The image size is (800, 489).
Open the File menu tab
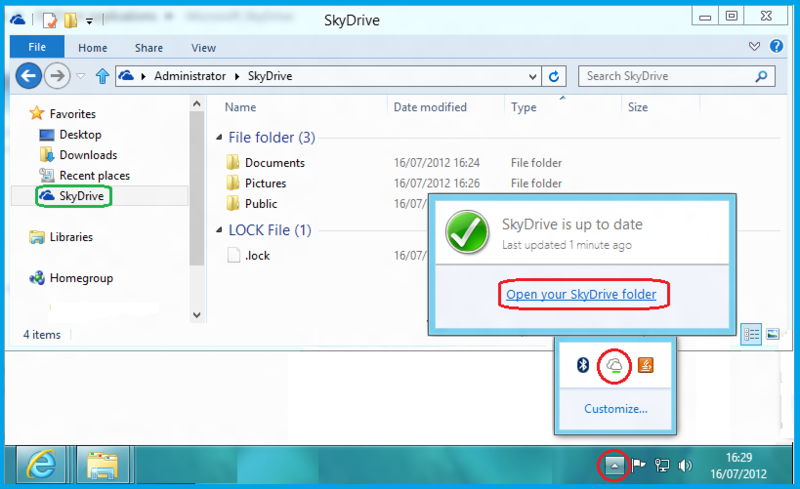37,47
